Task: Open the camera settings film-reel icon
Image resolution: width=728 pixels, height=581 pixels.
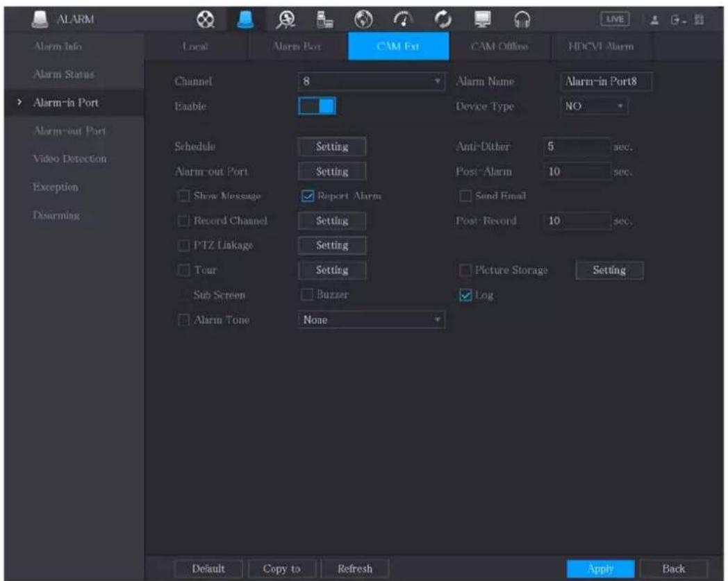Action: [205, 19]
